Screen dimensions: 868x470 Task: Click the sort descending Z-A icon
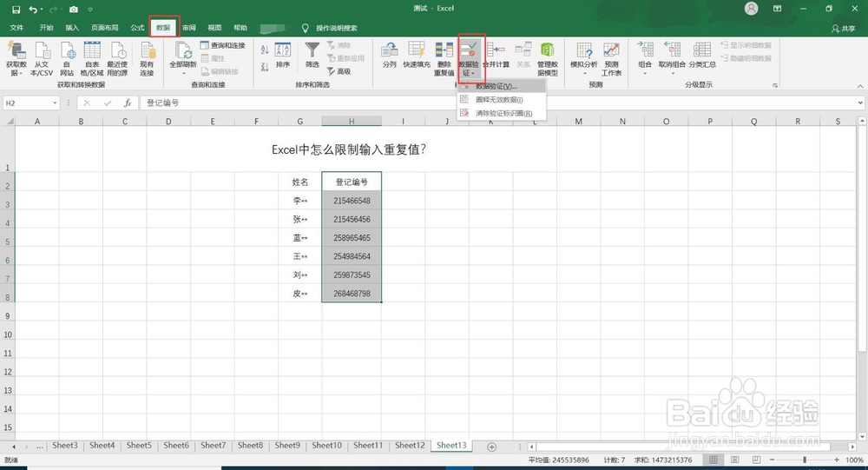[265, 67]
